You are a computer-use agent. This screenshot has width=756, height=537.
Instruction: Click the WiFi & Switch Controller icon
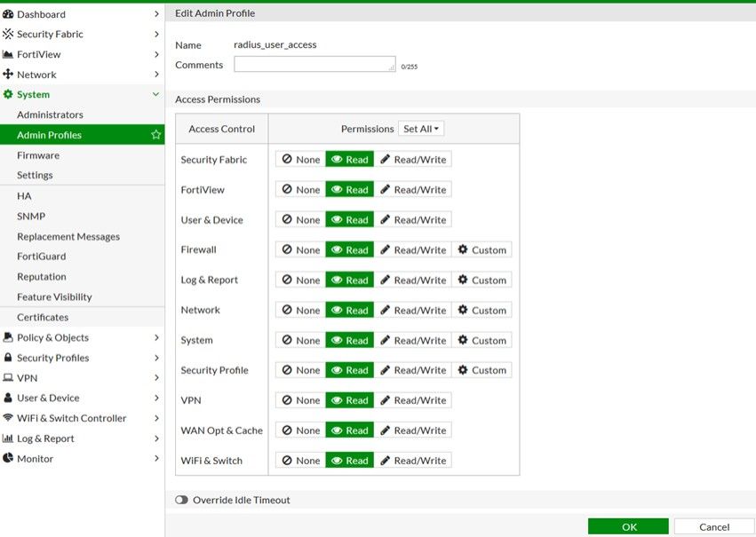pyautogui.click(x=8, y=417)
